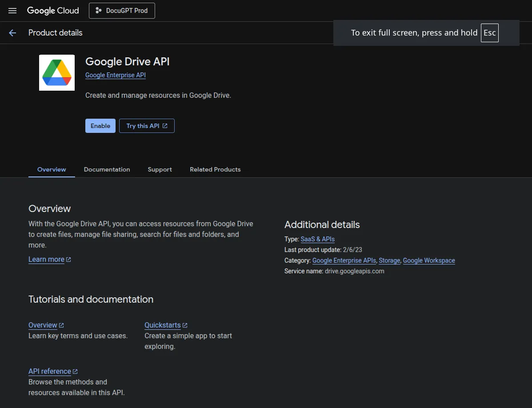
Task: Open the Overview tutorial link
Action: pos(46,325)
